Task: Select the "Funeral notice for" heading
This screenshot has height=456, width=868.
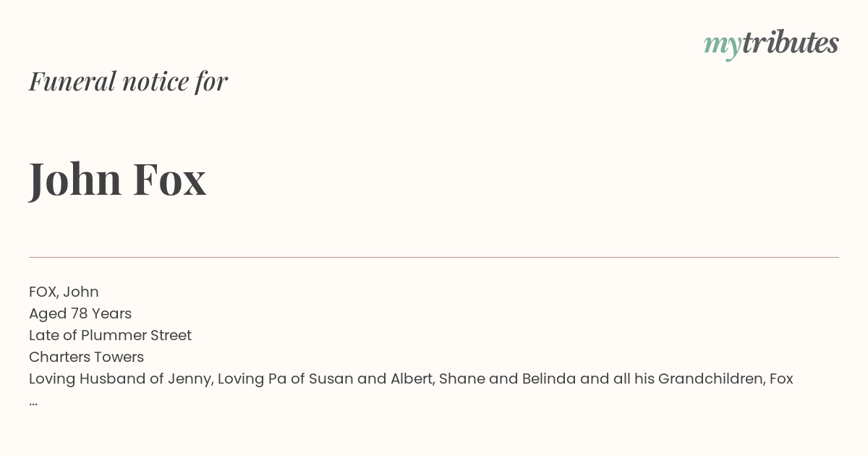Action: [x=128, y=81]
